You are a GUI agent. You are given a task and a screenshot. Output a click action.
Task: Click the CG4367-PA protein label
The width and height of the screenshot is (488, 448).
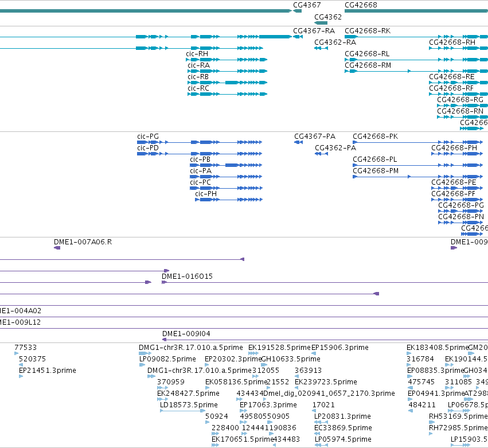[x=315, y=137]
